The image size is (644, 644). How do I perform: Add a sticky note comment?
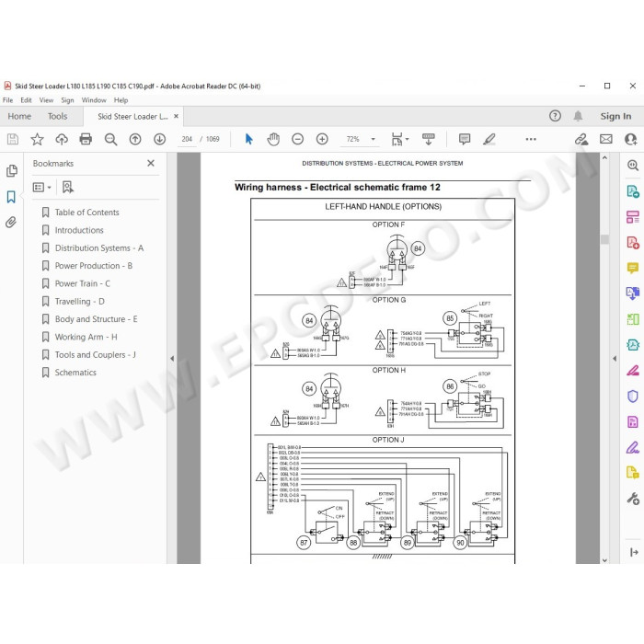pyautogui.click(x=465, y=139)
